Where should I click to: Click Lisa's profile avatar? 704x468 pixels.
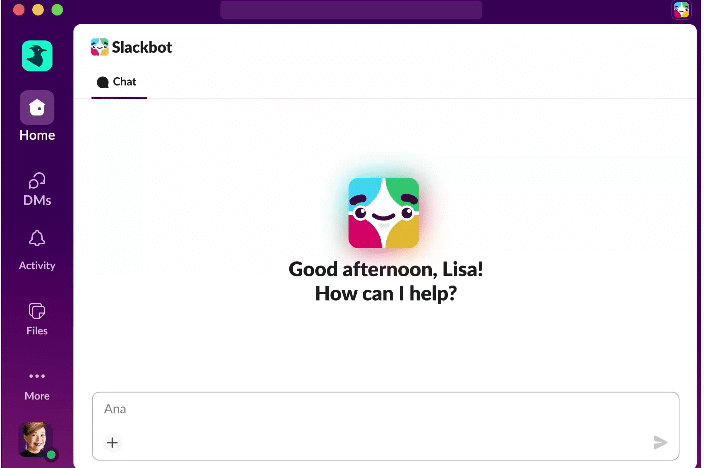pyautogui.click(x=34, y=438)
